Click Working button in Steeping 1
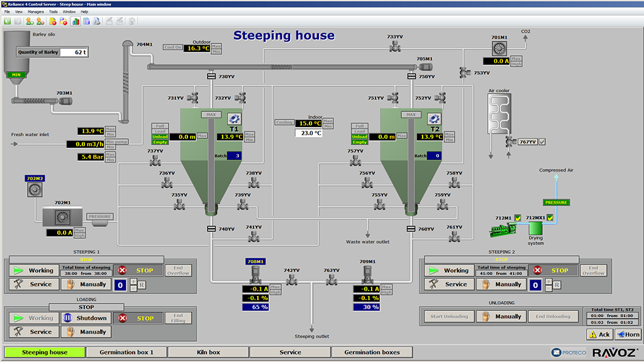Screen dimensions: 644x362 click(35, 270)
